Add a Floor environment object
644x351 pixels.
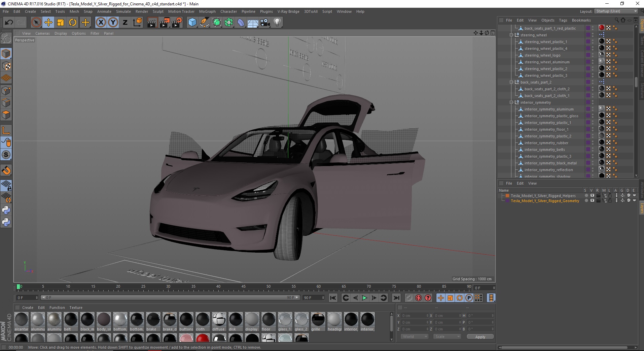coord(253,22)
